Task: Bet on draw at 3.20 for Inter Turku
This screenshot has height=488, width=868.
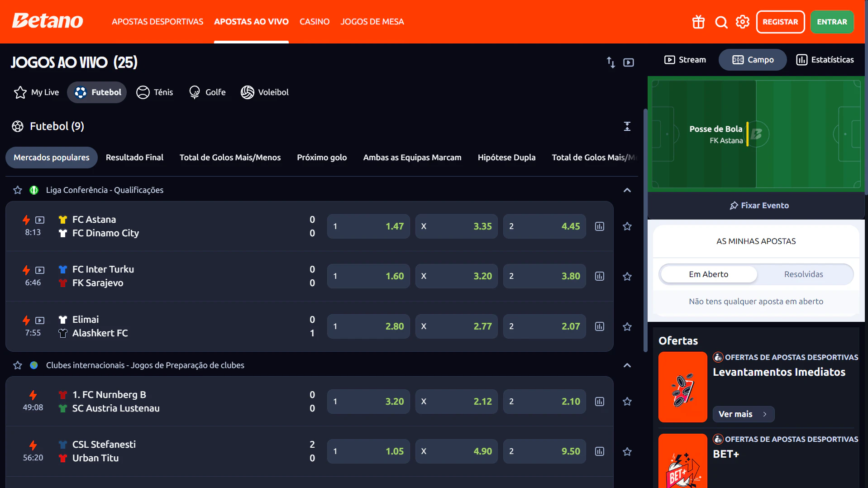Action: (x=456, y=276)
